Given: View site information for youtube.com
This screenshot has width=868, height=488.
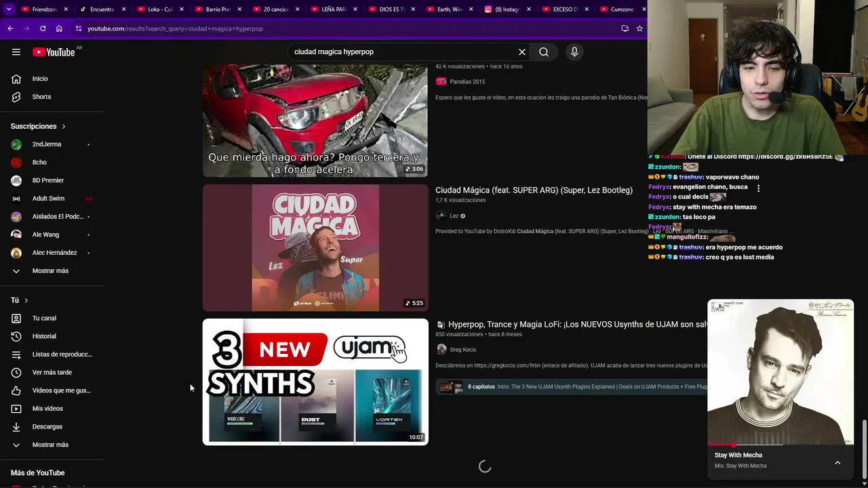Looking at the screenshot, I should (x=79, y=28).
